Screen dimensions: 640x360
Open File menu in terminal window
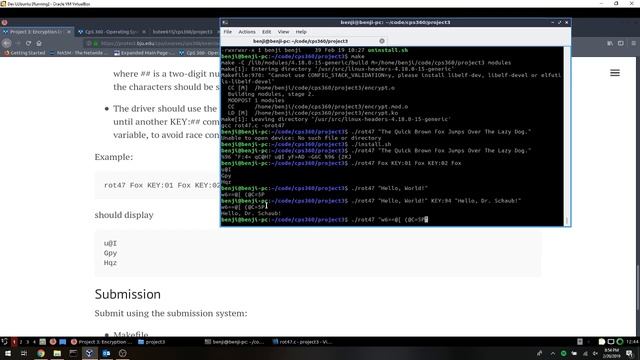click(x=227, y=32)
